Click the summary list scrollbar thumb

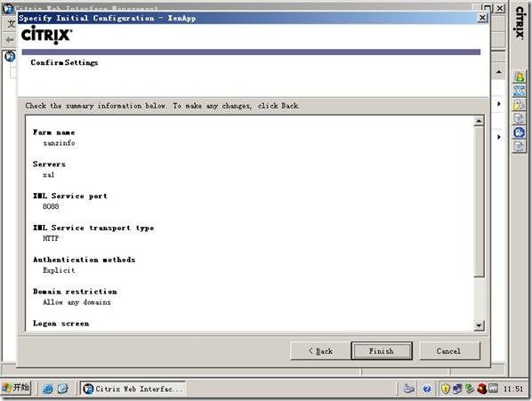pyautogui.click(x=479, y=202)
